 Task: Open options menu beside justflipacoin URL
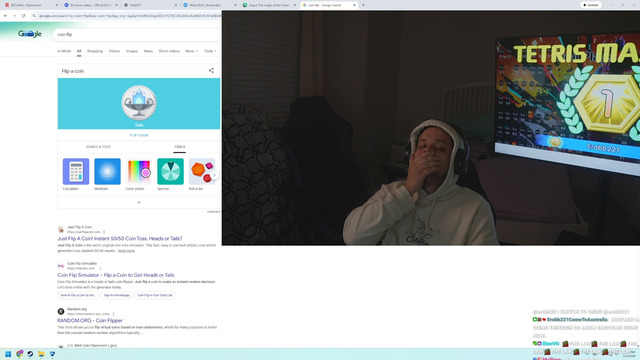(x=104, y=232)
